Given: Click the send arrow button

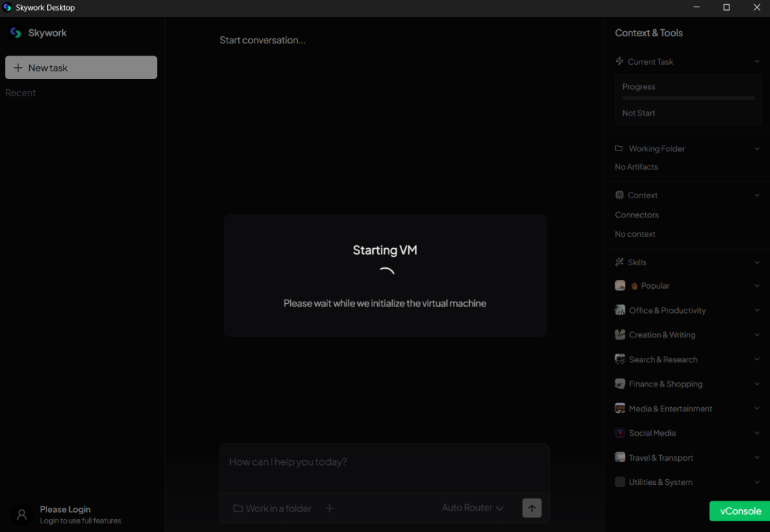Looking at the screenshot, I should click(532, 508).
